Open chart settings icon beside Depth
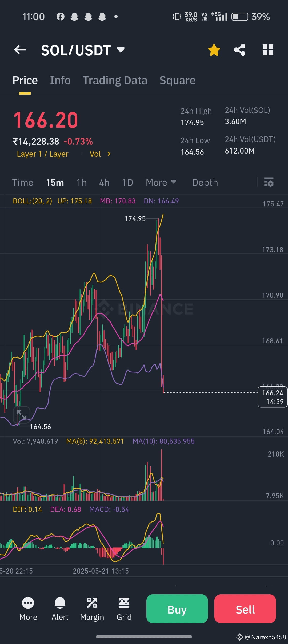 (x=269, y=182)
